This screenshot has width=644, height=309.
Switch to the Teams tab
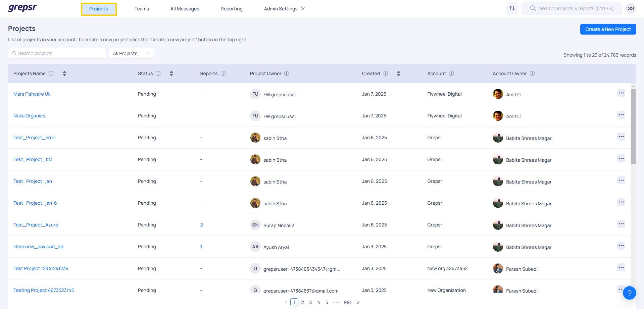coord(142,9)
